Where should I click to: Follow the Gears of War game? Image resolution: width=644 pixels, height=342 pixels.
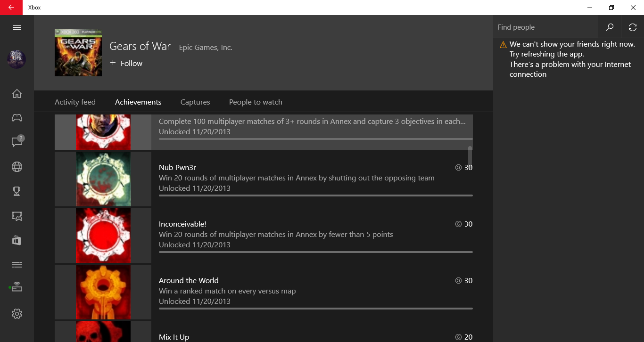pyautogui.click(x=126, y=64)
